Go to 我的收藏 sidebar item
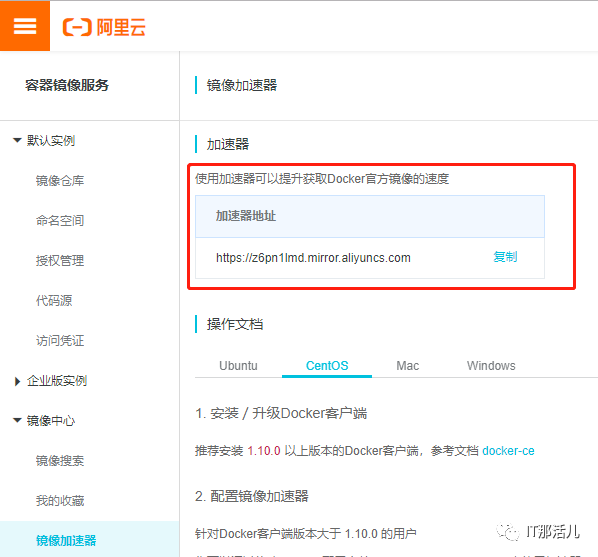Viewport: 598px width, 557px height. [60, 501]
